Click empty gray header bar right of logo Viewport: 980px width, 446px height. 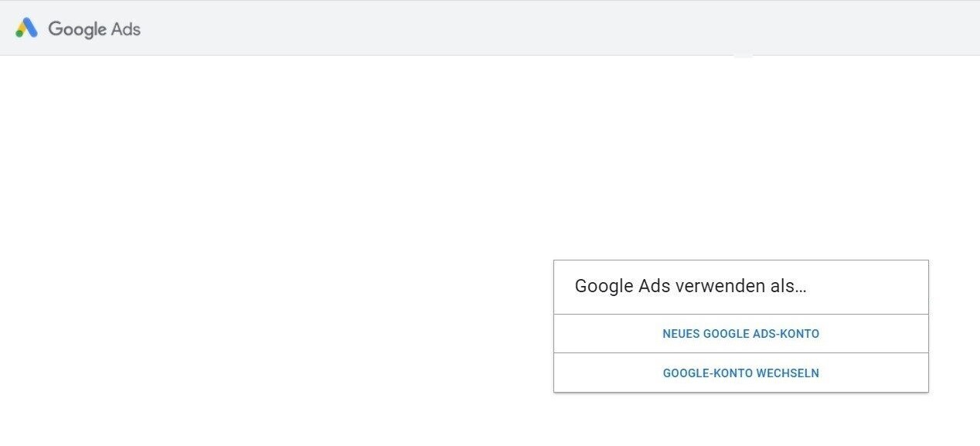click(541, 28)
